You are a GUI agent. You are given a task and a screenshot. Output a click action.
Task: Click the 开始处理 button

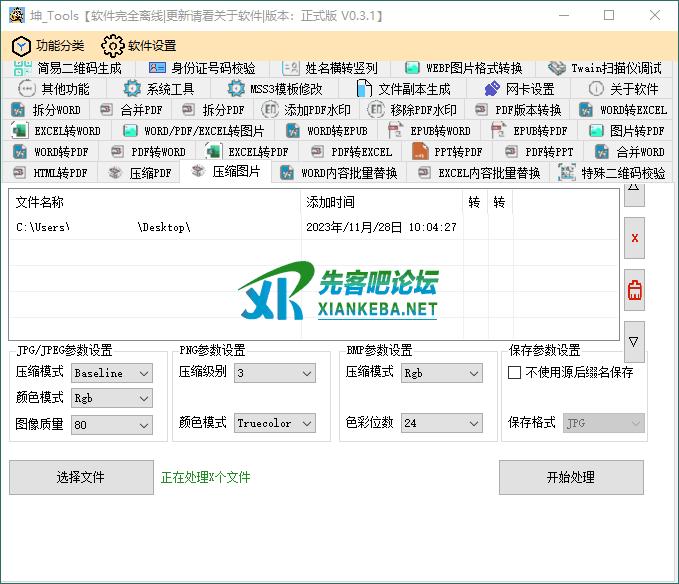[x=571, y=477]
